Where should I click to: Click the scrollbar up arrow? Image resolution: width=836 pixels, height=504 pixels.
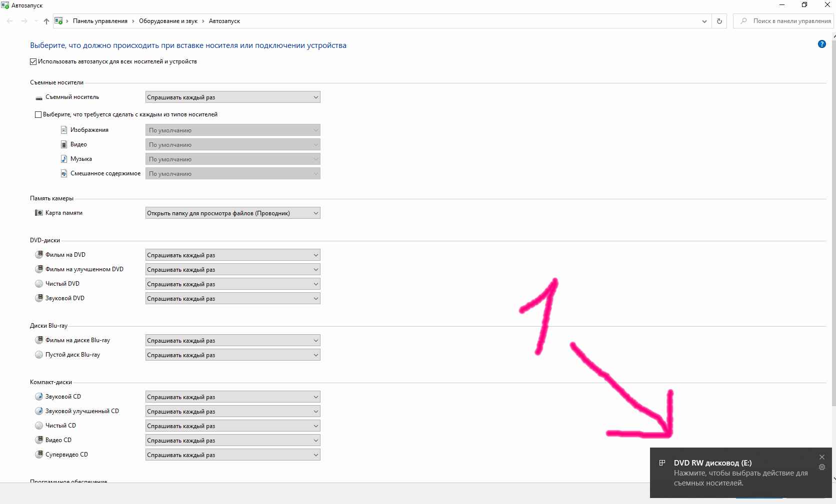[x=834, y=35]
